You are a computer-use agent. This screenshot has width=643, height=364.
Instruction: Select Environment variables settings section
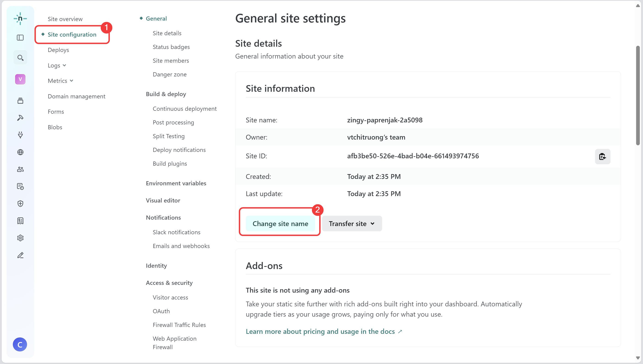(x=176, y=183)
